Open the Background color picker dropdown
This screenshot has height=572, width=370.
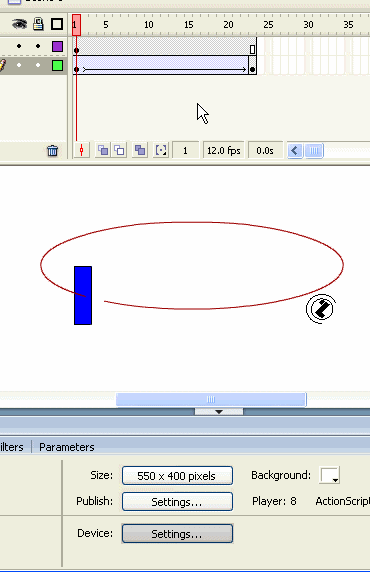(330, 475)
